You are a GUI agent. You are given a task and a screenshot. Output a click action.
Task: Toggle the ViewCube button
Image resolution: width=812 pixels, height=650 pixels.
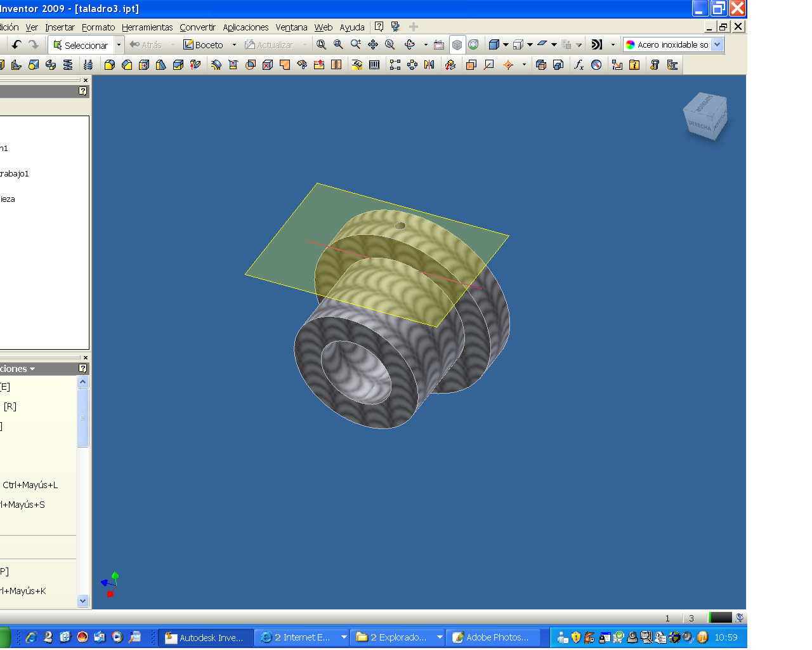457,44
